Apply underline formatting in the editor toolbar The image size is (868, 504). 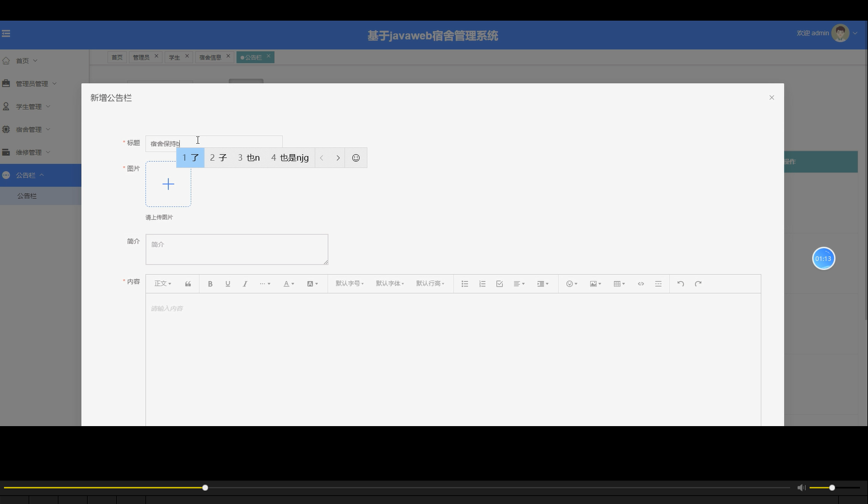[x=227, y=283]
